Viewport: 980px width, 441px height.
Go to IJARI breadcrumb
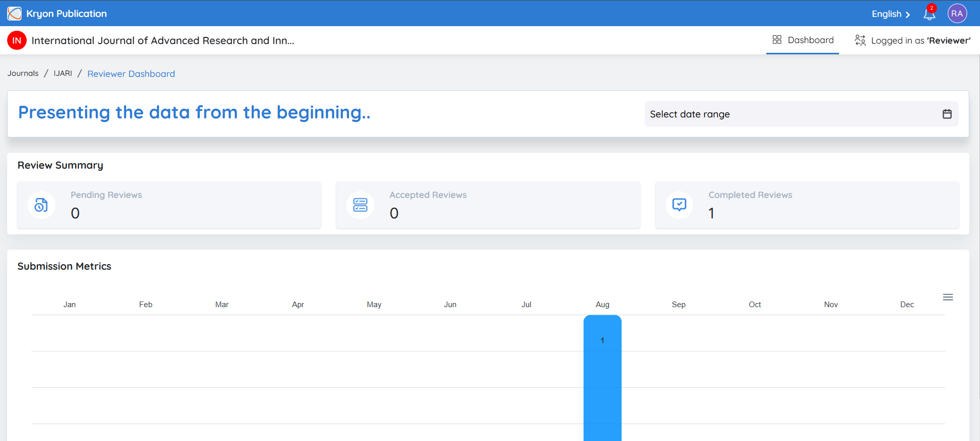tap(63, 73)
